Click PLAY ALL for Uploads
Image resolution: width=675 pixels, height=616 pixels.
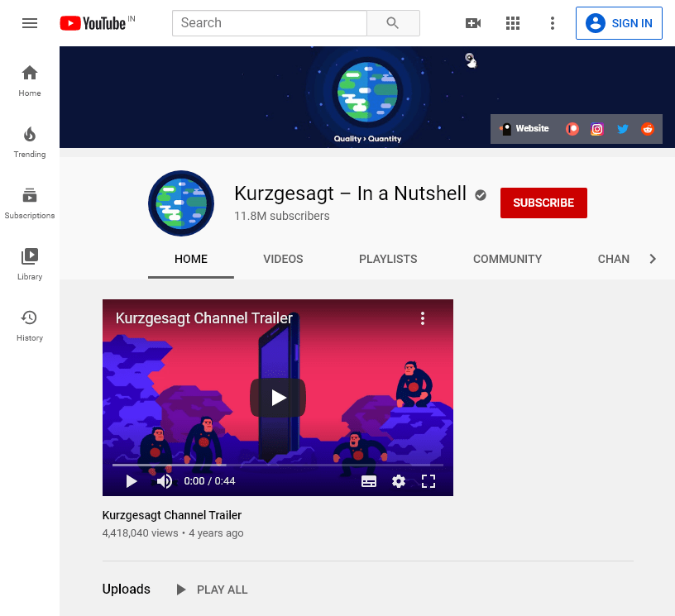point(213,590)
